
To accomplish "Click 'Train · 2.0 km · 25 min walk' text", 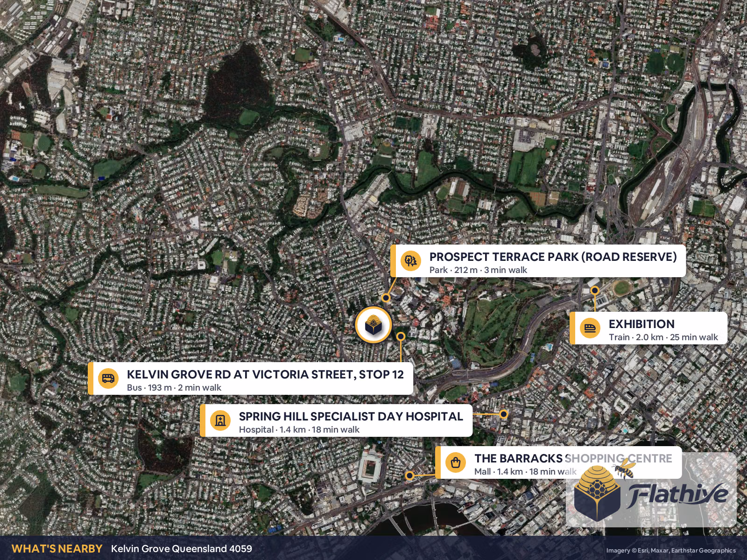I will (x=663, y=337).
